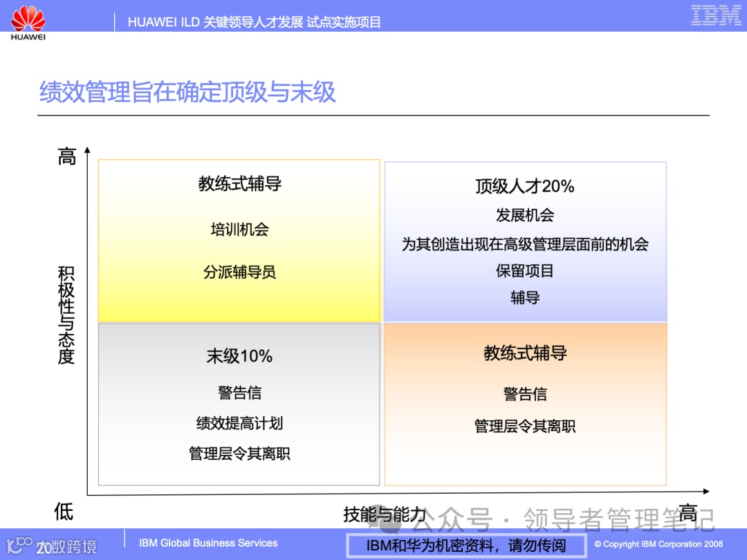Click the gray 末级10% quadrant
The height and width of the screenshot is (560, 747).
(239, 403)
